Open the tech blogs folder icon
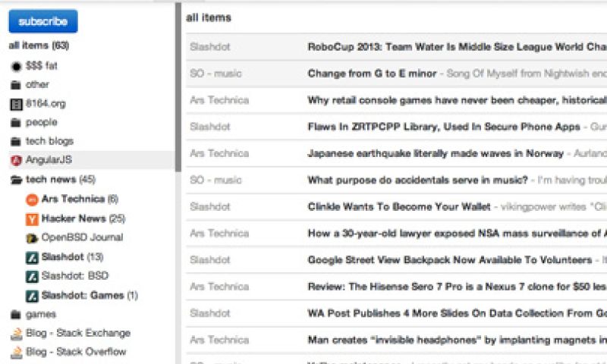607x364 pixels. pyautogui.click(x=15, y=142)
